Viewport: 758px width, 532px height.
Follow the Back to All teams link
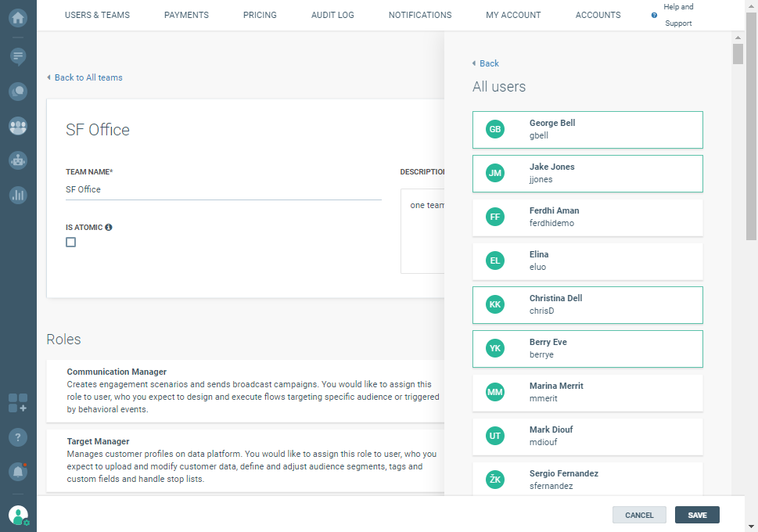[88, 77]
